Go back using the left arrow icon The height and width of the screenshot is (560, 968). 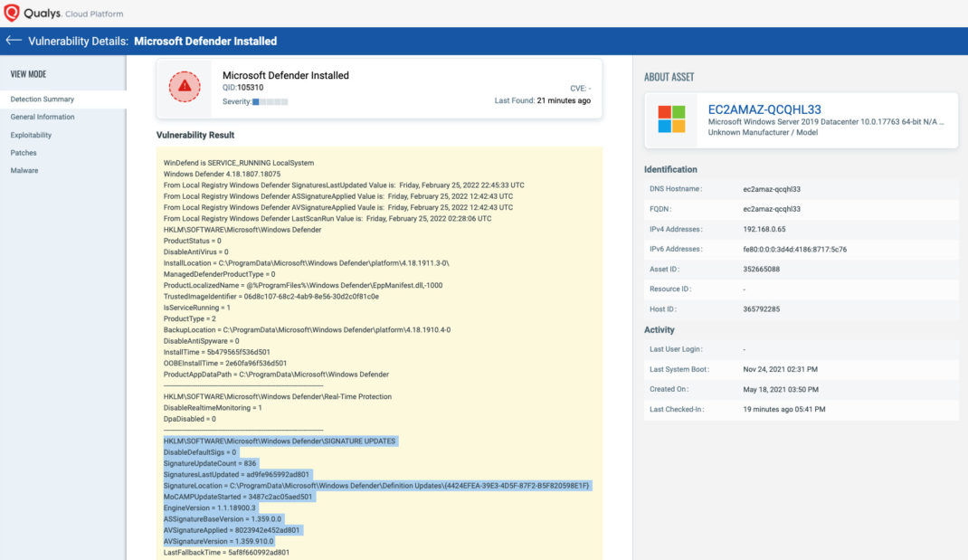[14, 41]
